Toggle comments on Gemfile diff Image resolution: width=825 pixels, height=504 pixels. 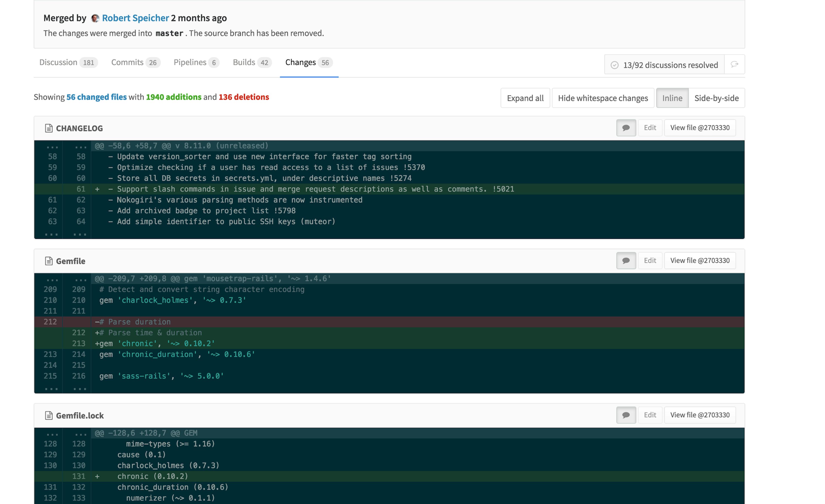coord(626,261)
